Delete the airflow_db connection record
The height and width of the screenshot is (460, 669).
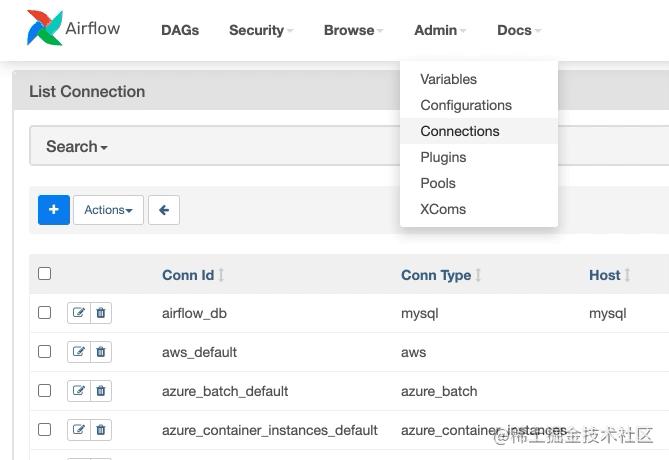tap(101, 313)
